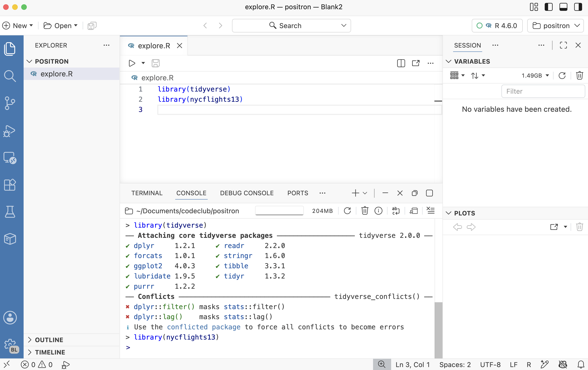Open notifications bell in status bar

[581, 365]
